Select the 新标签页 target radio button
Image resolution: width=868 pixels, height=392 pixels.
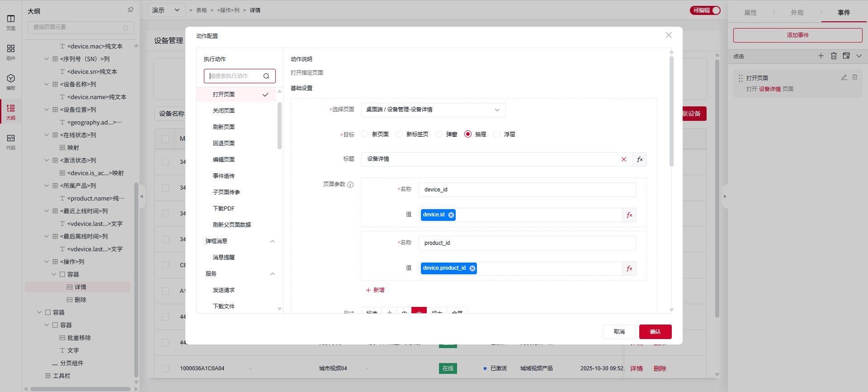coord(399,134)
